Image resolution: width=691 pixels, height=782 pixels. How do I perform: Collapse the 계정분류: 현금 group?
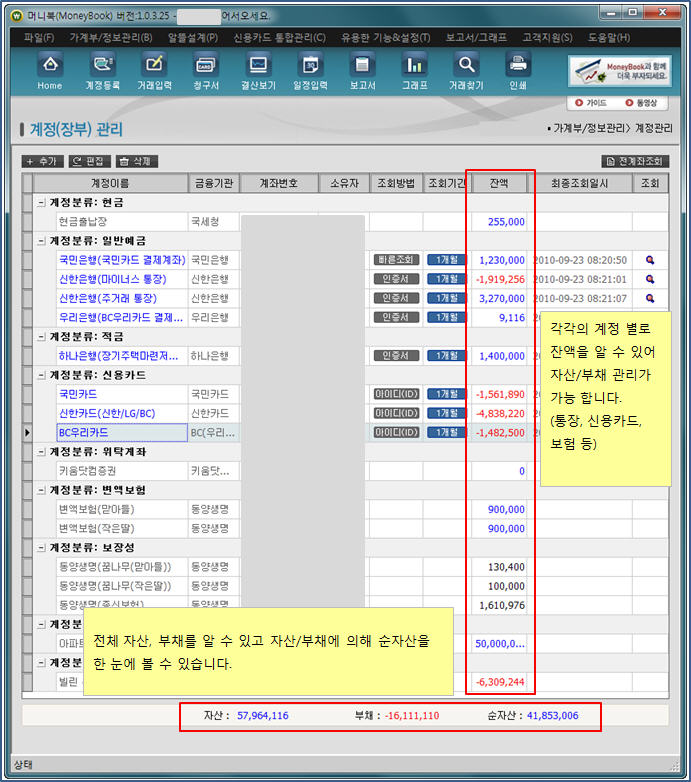tap(41, 203)
